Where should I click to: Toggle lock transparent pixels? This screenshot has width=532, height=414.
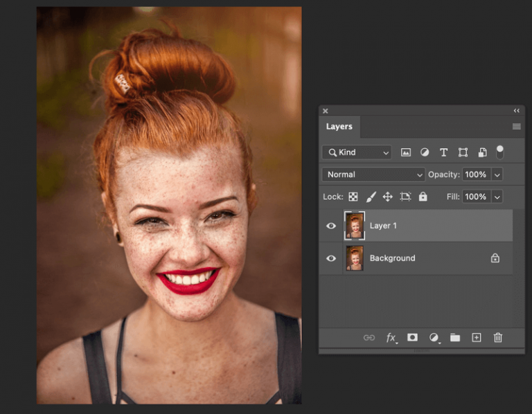pyautogui.click(x=353, y=197)
